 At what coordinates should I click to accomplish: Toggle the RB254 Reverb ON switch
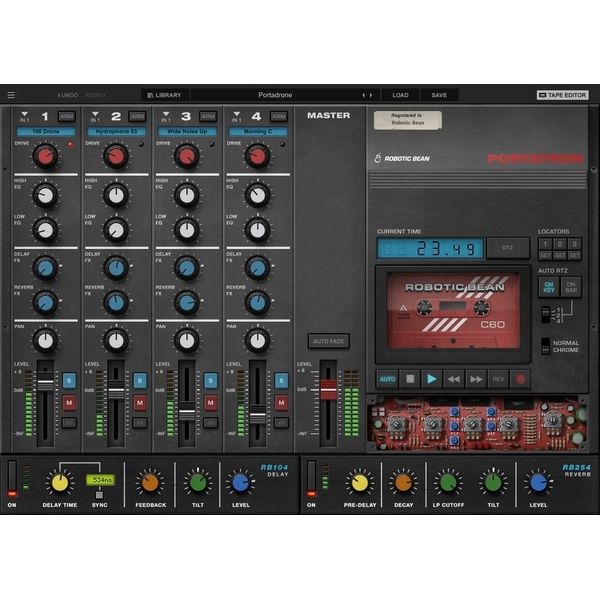pos(311,479)
